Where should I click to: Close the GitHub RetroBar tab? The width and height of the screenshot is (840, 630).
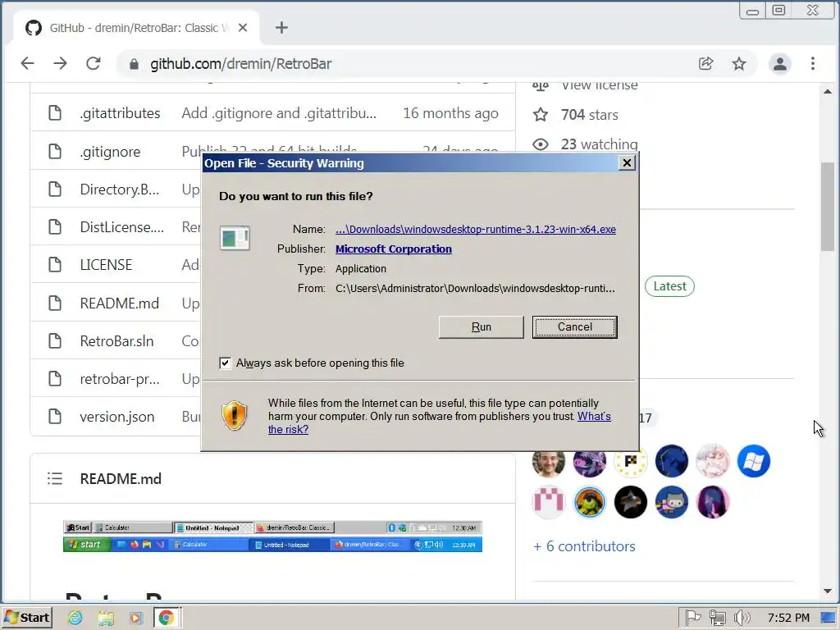click(243, 28)
